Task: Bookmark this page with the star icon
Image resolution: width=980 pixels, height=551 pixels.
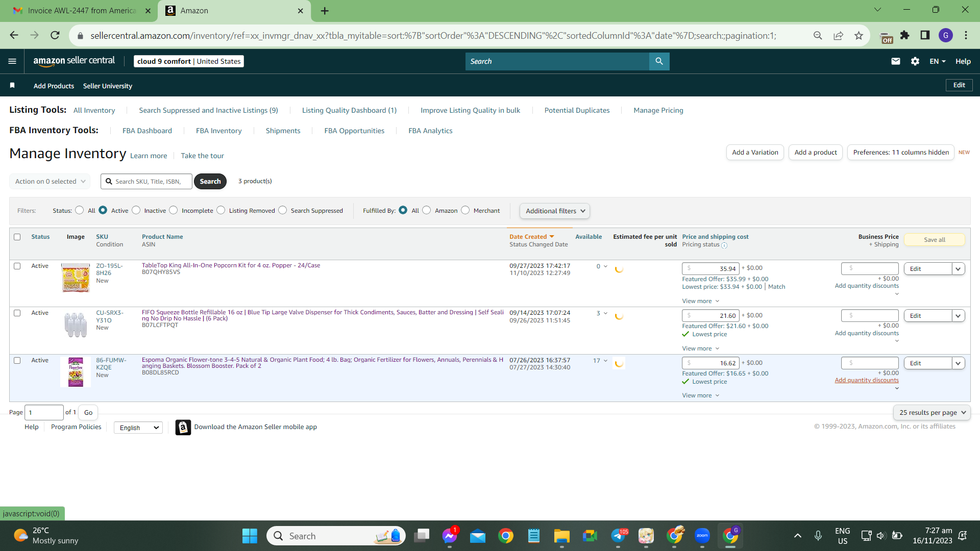Action: point(859,35)
